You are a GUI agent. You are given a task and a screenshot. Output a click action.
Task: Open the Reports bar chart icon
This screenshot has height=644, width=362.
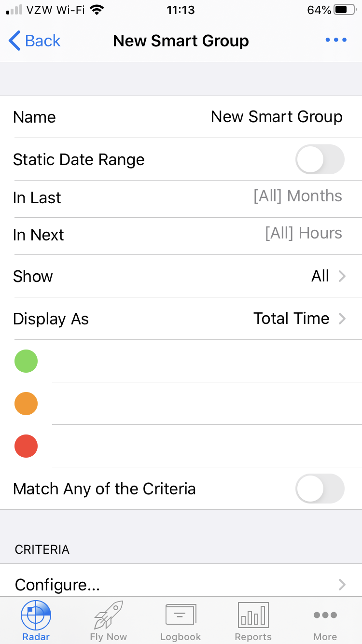(x=253, y=615)
